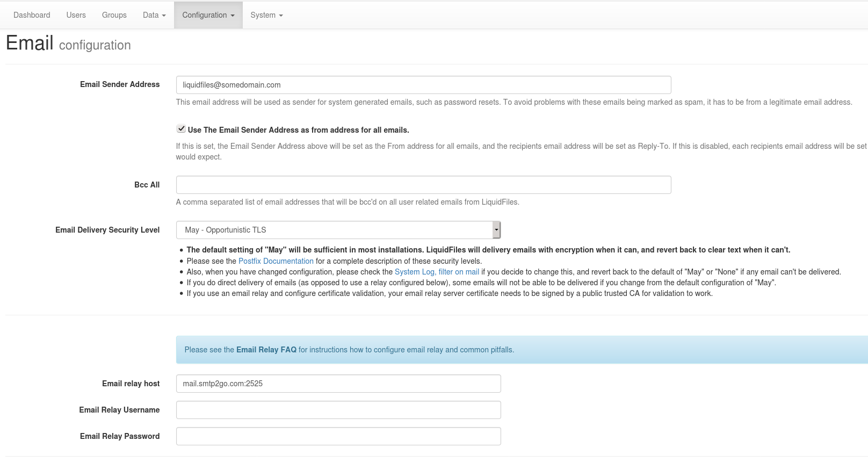
Task: Open the Groups page
Action: [x=114, y=15]
